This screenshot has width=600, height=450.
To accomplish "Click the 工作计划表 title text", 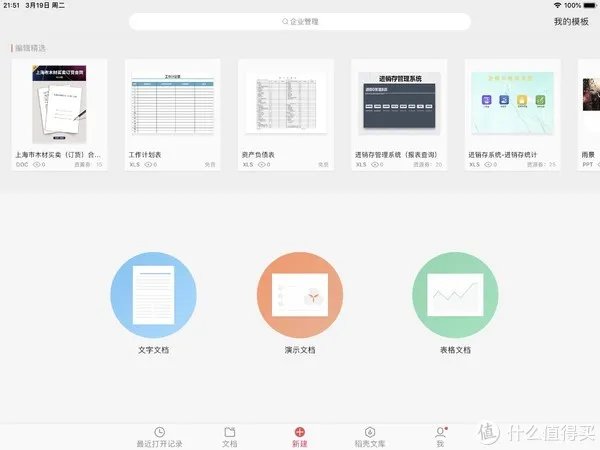I will pos(145,155).
